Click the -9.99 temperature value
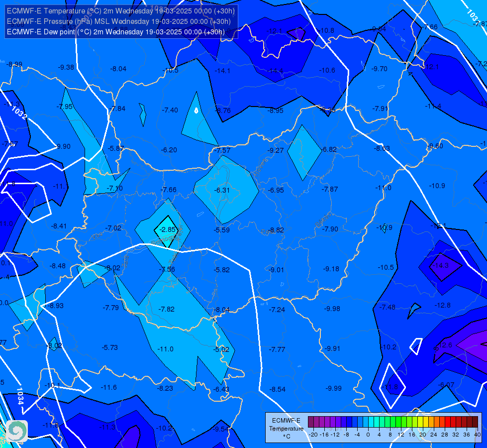 334,388
